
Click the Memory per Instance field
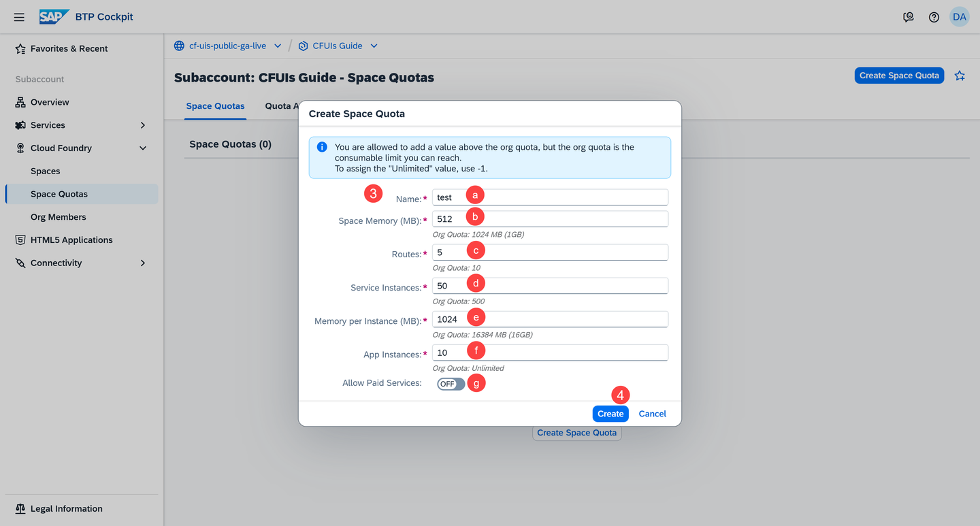550,319
